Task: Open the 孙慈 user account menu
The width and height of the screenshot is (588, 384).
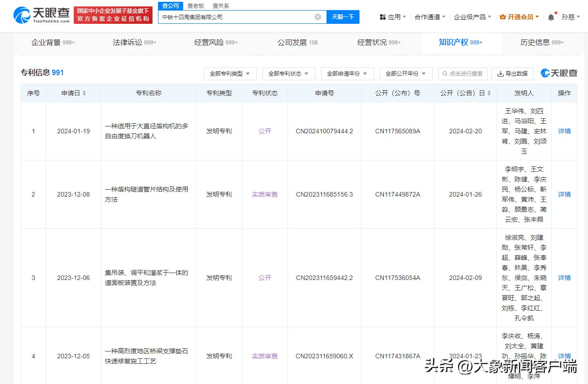Action: (571, 17)
